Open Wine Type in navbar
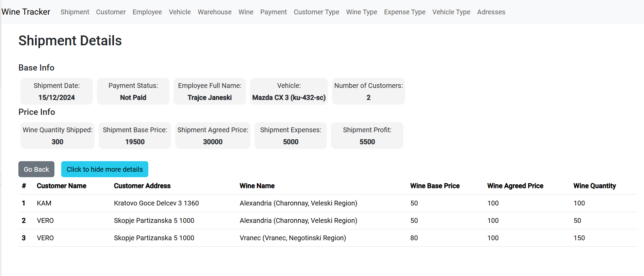This screenshot has height=276, width=644. tap(361, 12)
